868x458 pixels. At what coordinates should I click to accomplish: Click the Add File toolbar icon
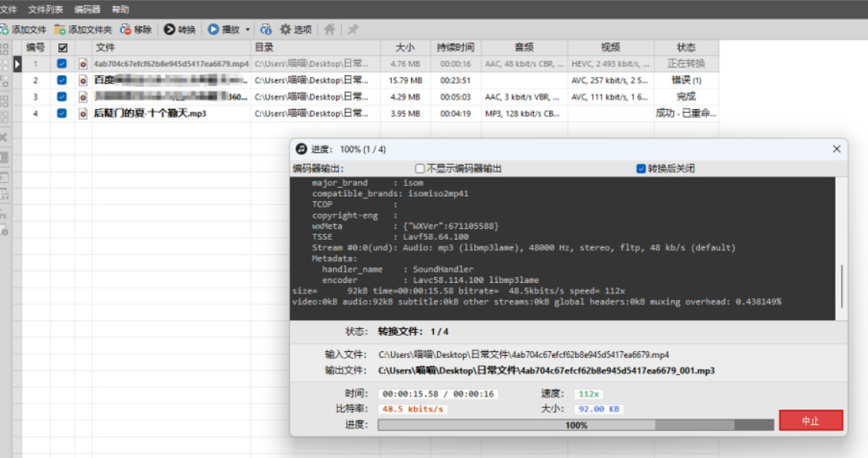point(5,29)
